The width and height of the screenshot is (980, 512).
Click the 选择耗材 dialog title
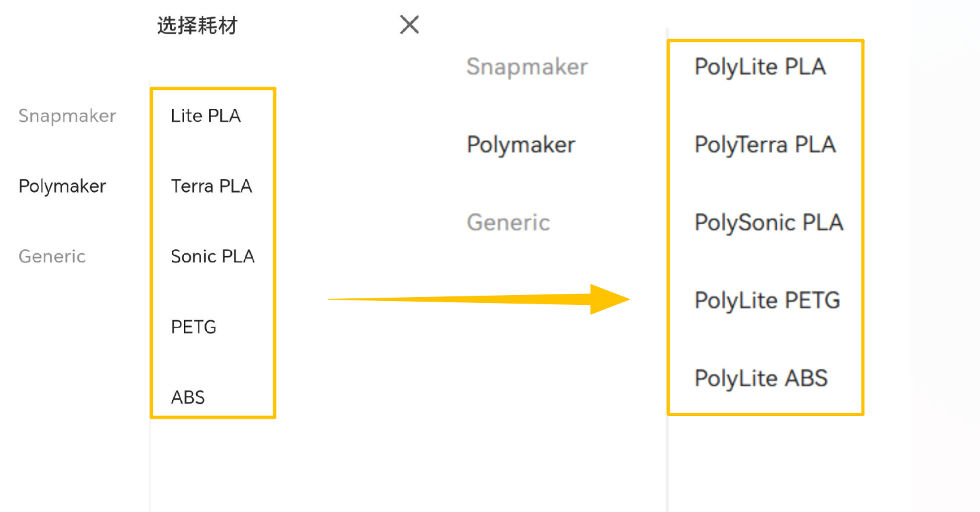197,26
